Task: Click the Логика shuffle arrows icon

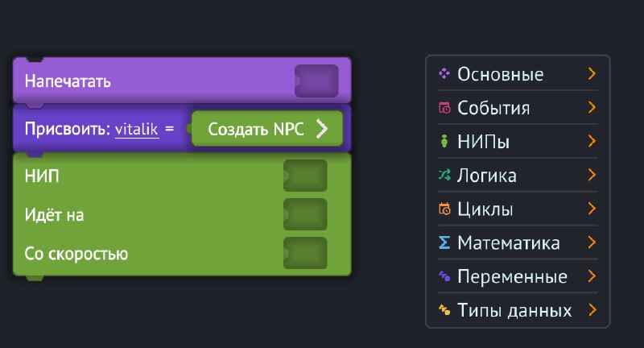Action: click(444, 175)
